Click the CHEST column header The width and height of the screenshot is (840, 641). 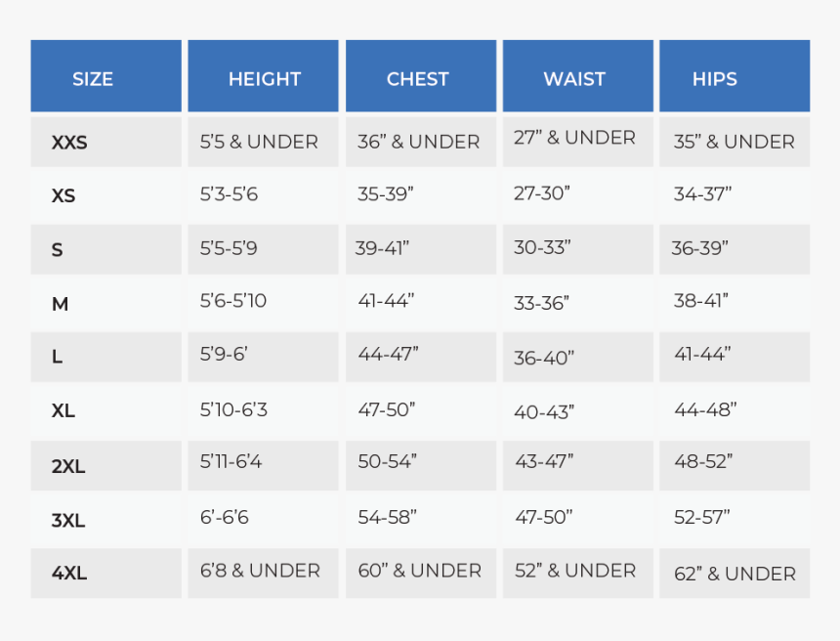pos(418,79)
